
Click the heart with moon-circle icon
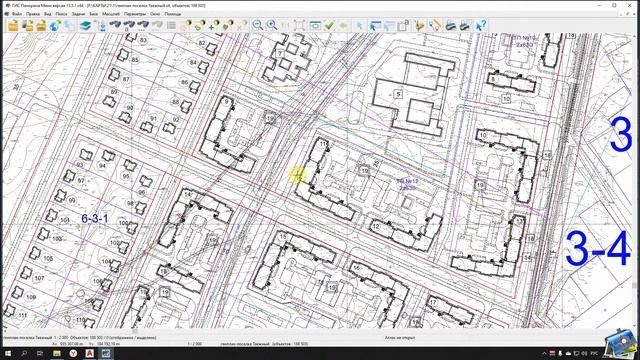click(228, 26)
